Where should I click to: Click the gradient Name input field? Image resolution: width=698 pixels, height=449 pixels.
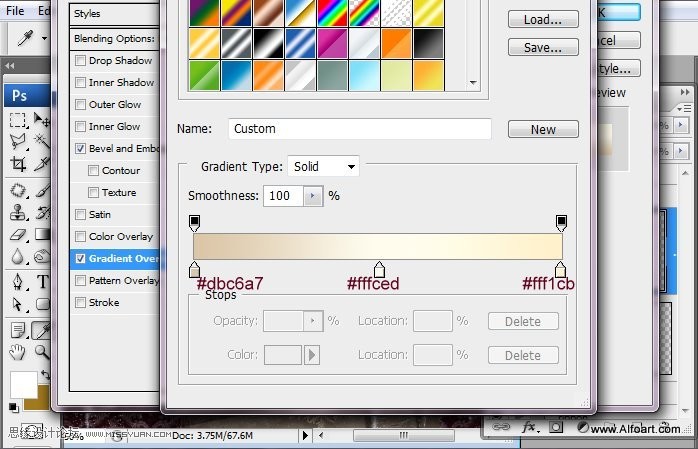click(x=360, y=129)
